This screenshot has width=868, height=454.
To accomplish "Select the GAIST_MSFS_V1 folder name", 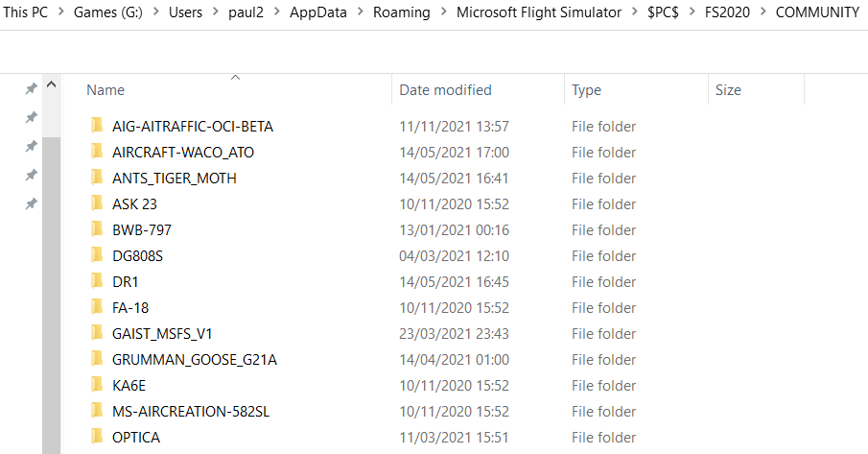I will click(x=162, y=333).
